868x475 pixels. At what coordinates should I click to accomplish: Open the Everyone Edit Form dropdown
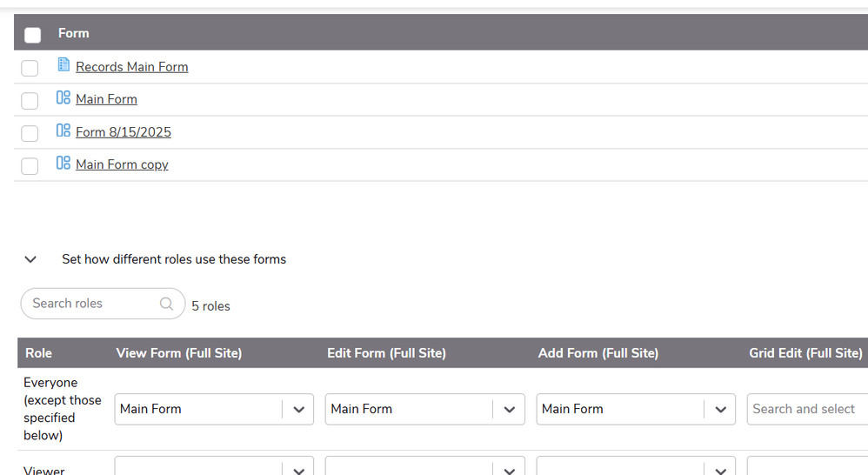point(510,409)
